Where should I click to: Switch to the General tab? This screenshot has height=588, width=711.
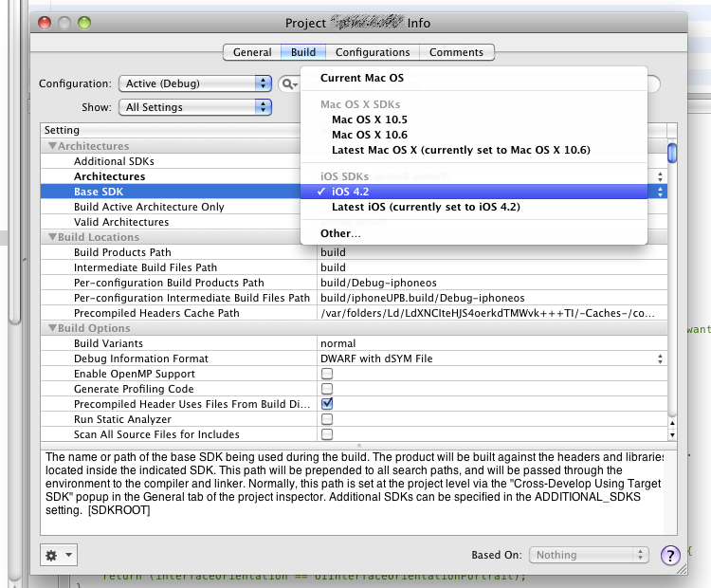pyautogui.click(x=252, y=52)
